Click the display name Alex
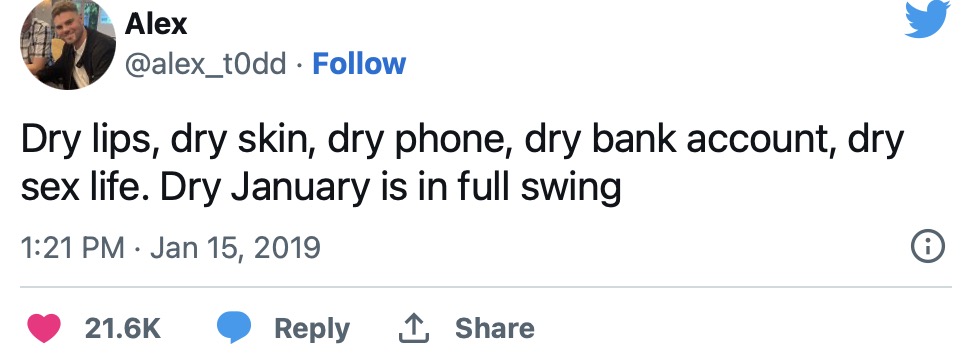 (156, 24)
